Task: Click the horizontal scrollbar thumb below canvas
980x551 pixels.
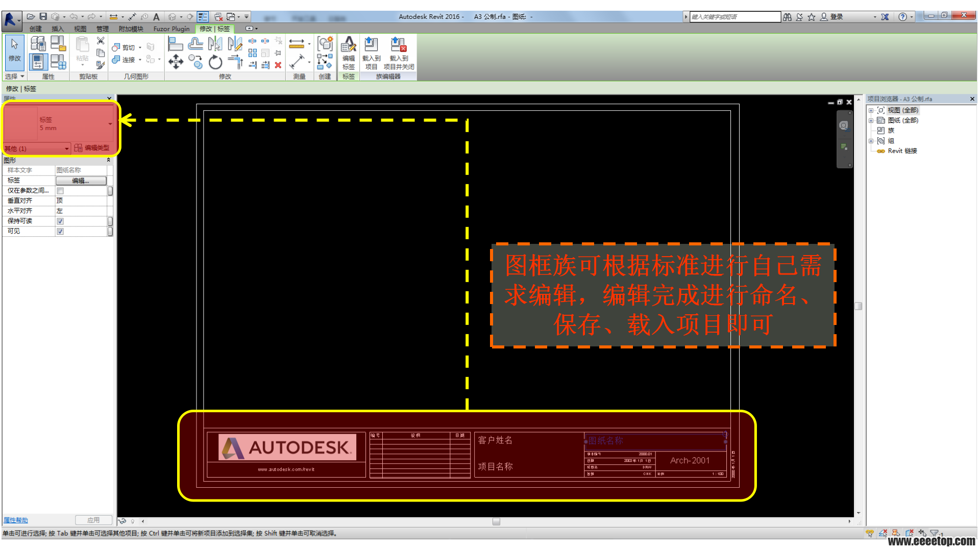Action: click(x=496, y=521)
